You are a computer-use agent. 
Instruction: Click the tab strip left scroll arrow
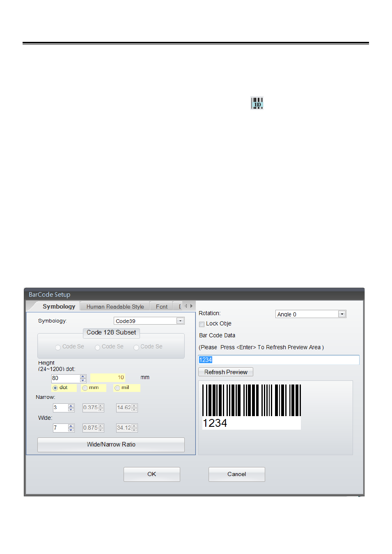[x=186, y=306]
